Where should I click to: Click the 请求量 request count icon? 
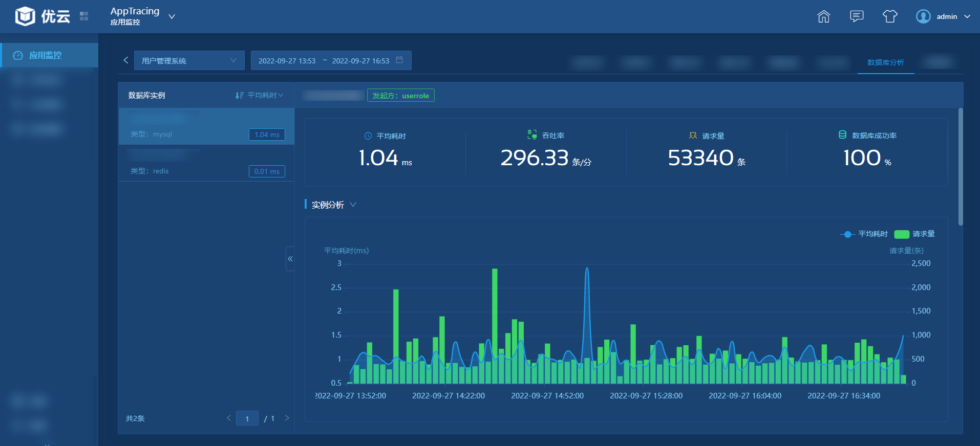click(x=693, y=136)
